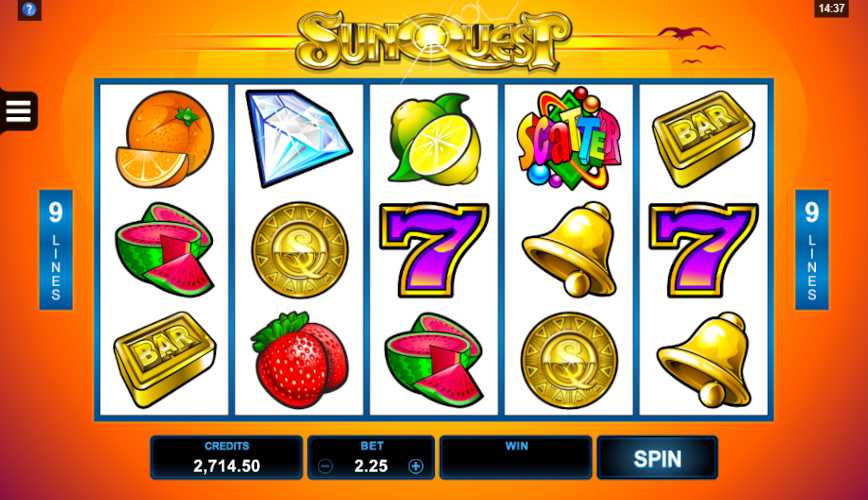Click the strawberry symbol on reel two
868x500 pixels.
pos(299,360)
